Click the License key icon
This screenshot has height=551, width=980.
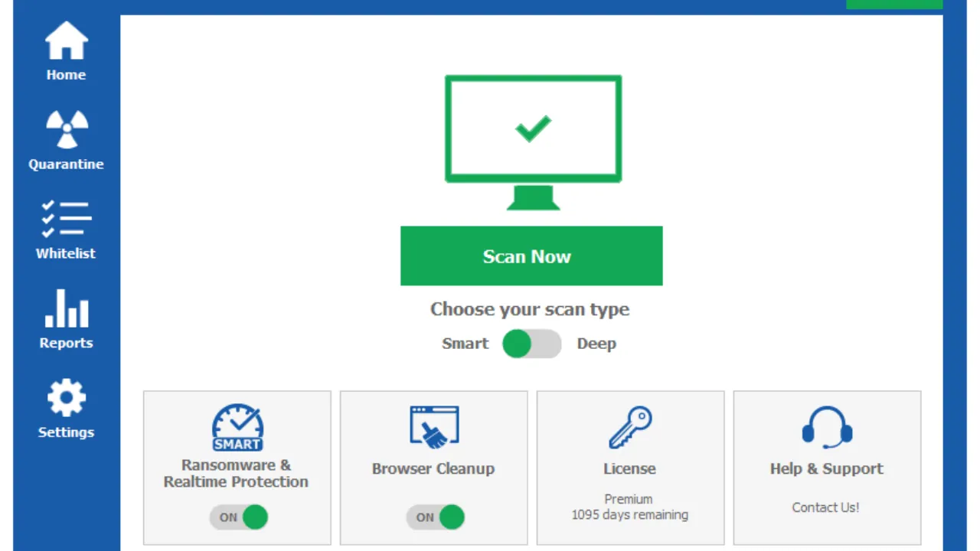coord(630,427)
